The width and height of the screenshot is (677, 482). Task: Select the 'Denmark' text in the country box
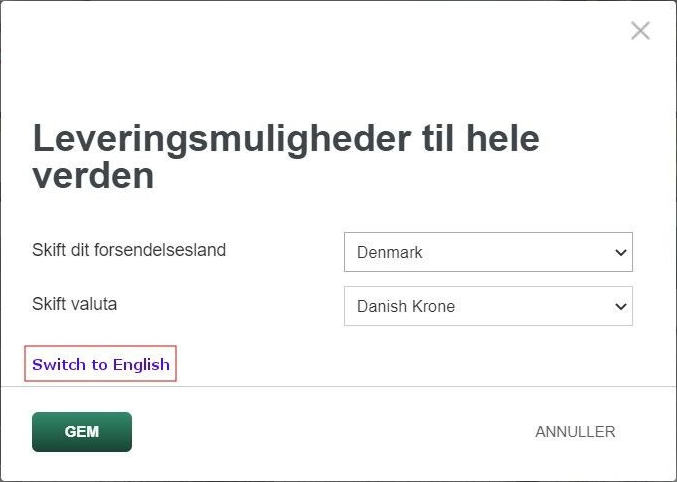point(390,253)
